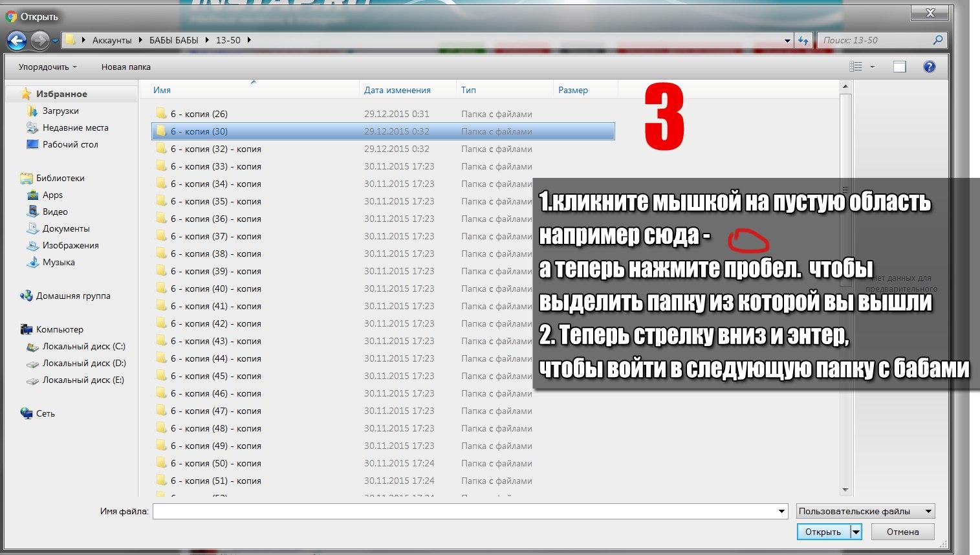Screen dimensions: 980x555
Task: Open Локальный диск (C:)
Action: coord(83,346)
